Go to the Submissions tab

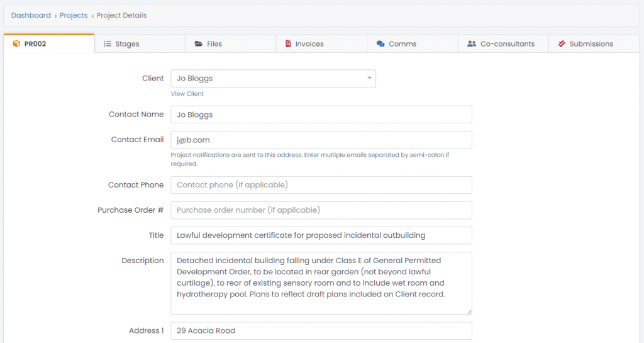click(x=594, y=43)
